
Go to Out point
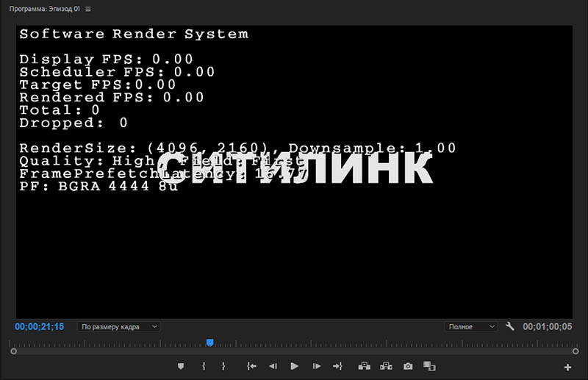pyautogui.click(x=337, y=366)
